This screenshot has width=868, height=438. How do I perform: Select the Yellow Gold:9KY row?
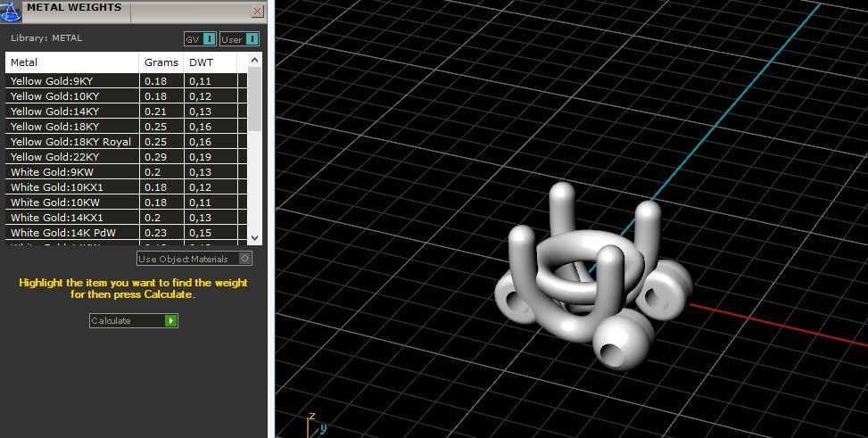pos(126,81)
